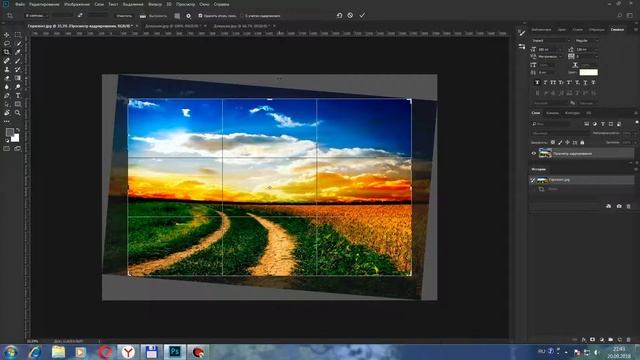Select the Healing Brush tool
The image size is (640, 360).
(x=7, y=61)
